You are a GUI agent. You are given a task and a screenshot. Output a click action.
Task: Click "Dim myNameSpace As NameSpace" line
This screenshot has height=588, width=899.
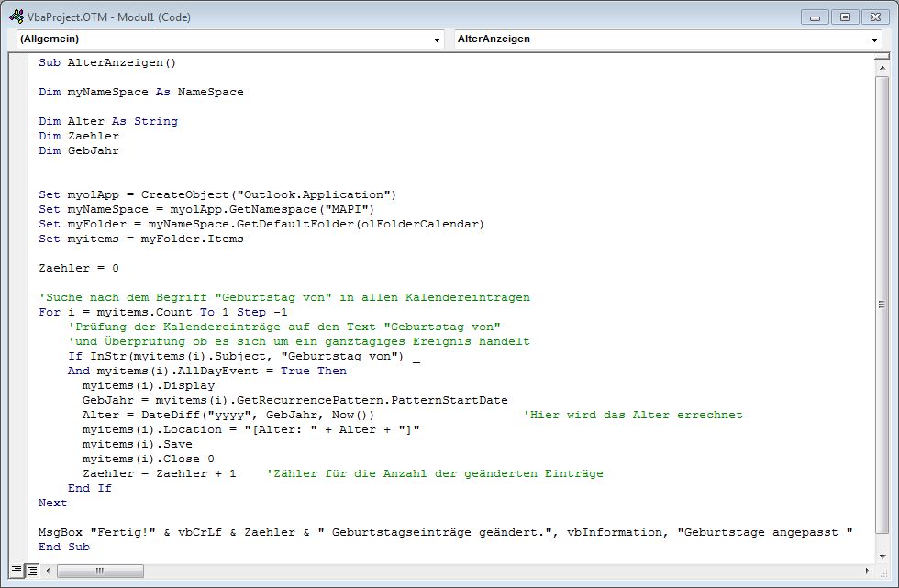(141, 93)
